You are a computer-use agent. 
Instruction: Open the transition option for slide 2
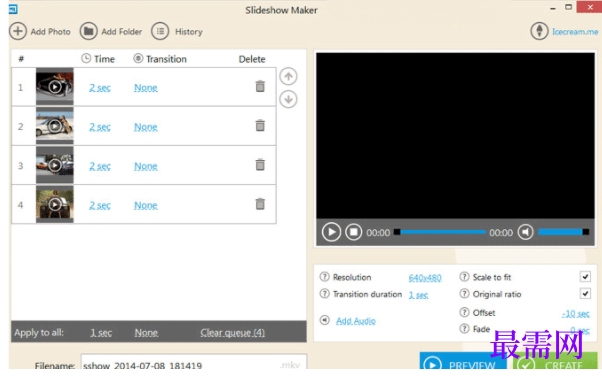146,127
